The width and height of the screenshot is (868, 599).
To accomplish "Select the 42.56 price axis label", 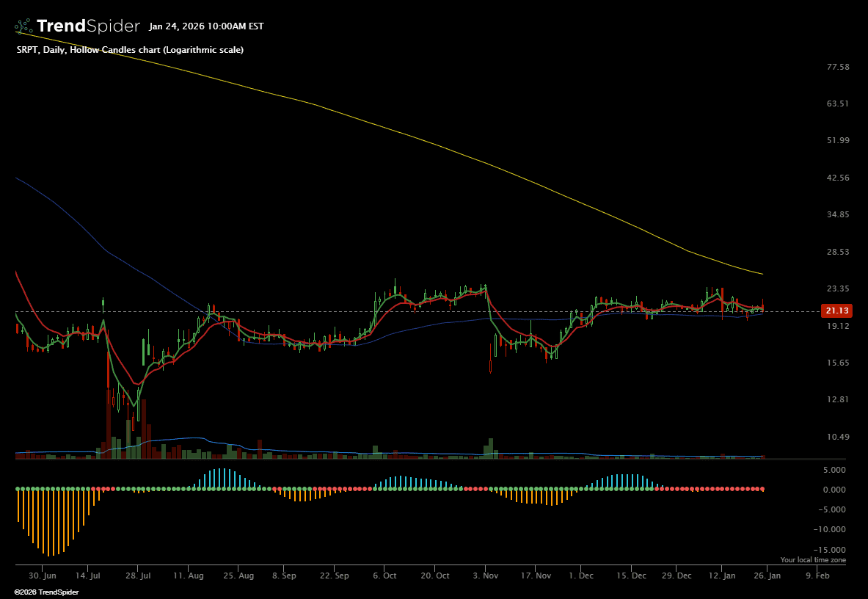I will pos(837,178).
